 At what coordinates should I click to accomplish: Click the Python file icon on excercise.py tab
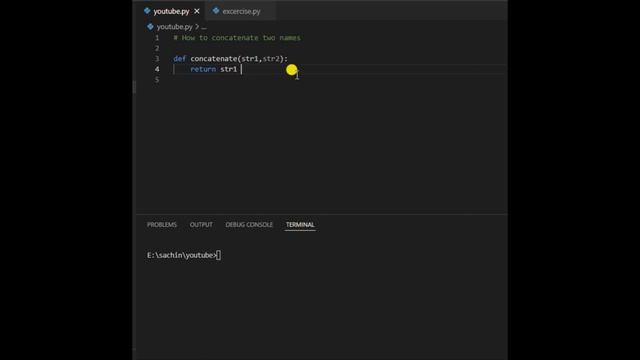(x=216, y=11)
